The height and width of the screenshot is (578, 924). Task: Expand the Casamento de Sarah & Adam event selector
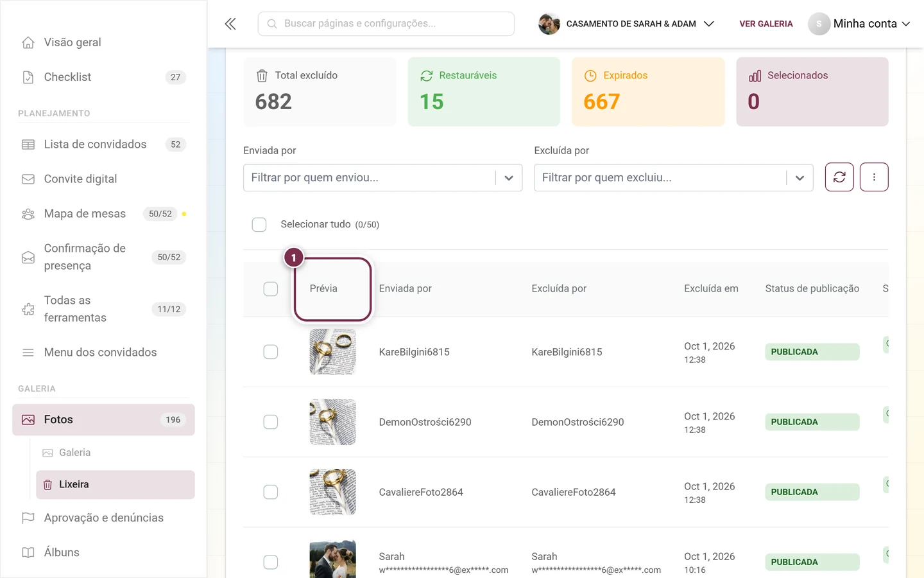[626, 24]
